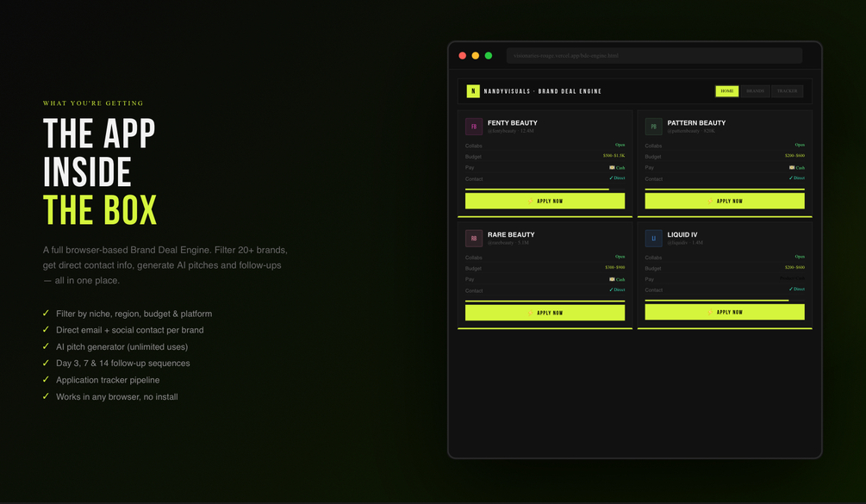This screenshot has height=504, width=866.
Task: Click 'Day 3, 7 & 14 follow-up sequences'
Action: (x=122, y=364)
